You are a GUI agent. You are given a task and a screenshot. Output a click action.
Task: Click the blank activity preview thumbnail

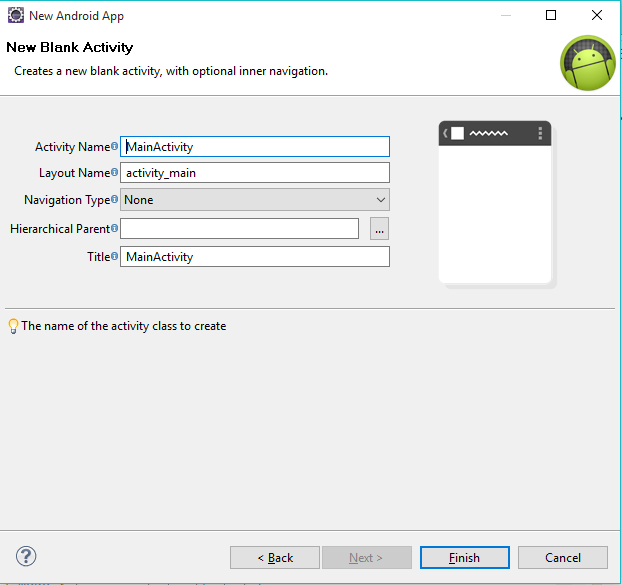pyautogui.click(x=495, y=203)
